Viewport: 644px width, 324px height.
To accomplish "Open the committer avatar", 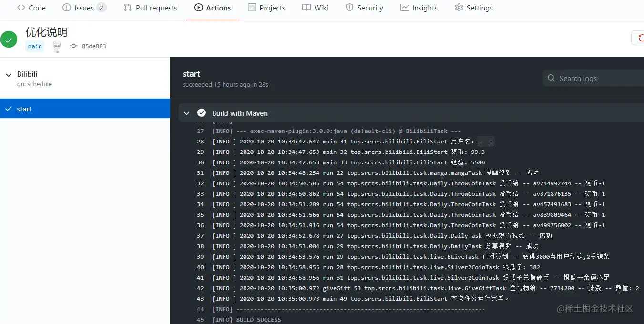I will click(x=57, y=46).
